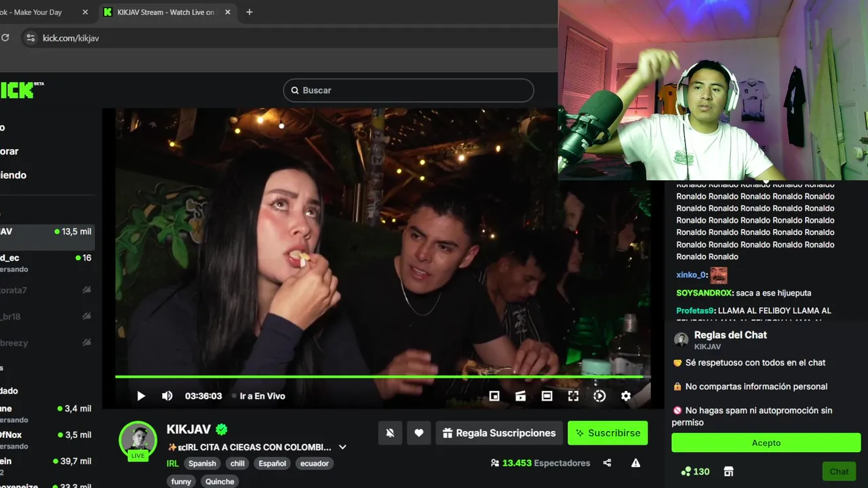Open the channel points 130 indicator
The image size is (868, 488).
(695, 472)
